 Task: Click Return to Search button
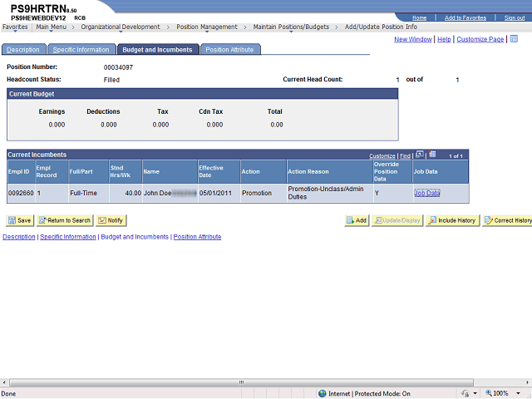click(x=65, y=220)
